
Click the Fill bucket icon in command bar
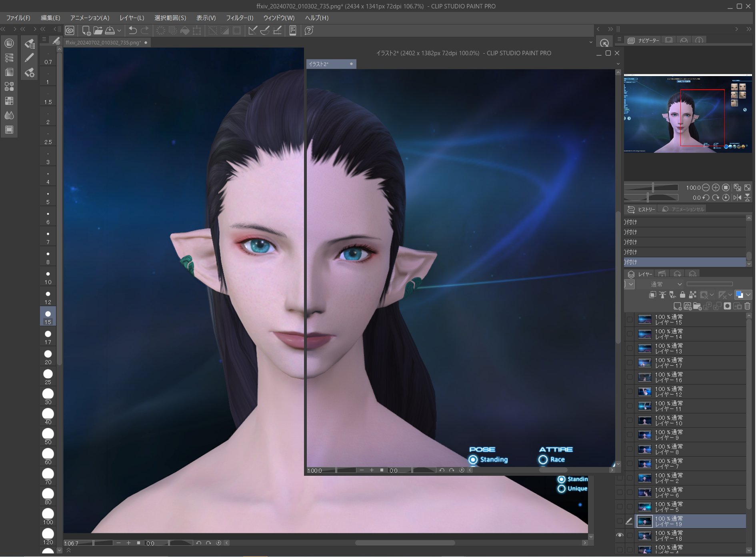pyautogui.click(x=185, y=30)
